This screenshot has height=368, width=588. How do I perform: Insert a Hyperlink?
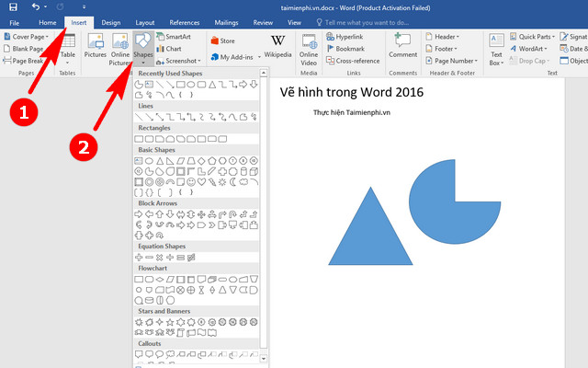pyautogui.click(x=345, y=37)
